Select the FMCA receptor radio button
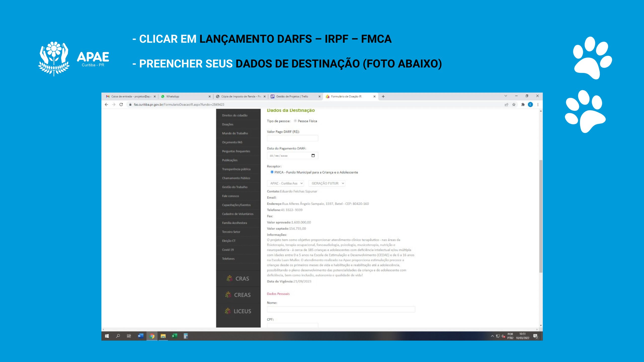Image resolution: width=644 pixels, height=362 pixels. coord(272,172)
